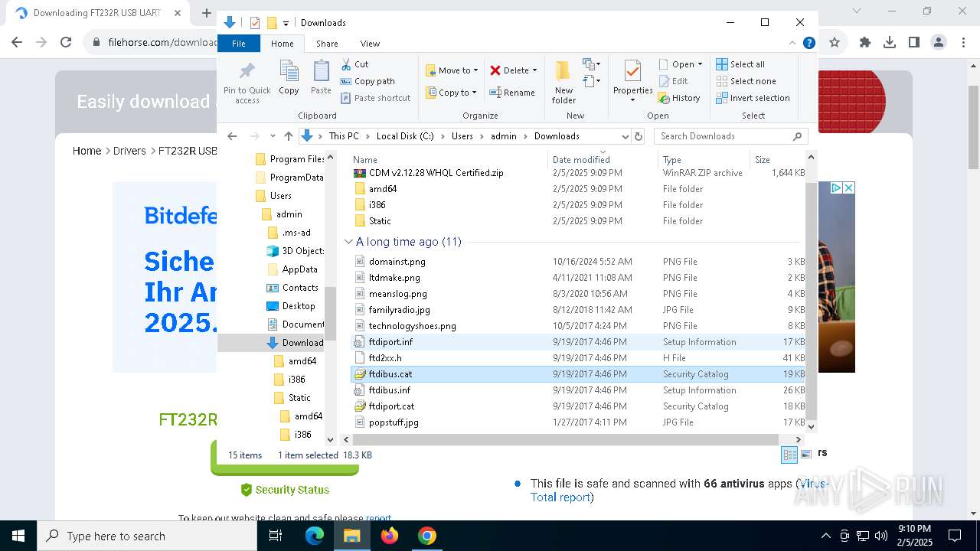The width and height of the screenshot is (980, 551).
Task: Select ftdibus.cat file
Action: pyautogui.click(x=578, y=374)
